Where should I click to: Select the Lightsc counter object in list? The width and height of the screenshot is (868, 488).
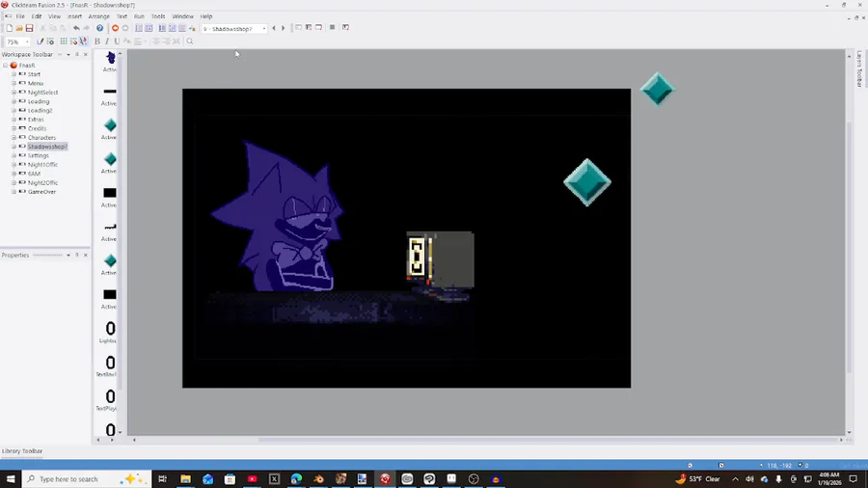[x=110, y=333]
